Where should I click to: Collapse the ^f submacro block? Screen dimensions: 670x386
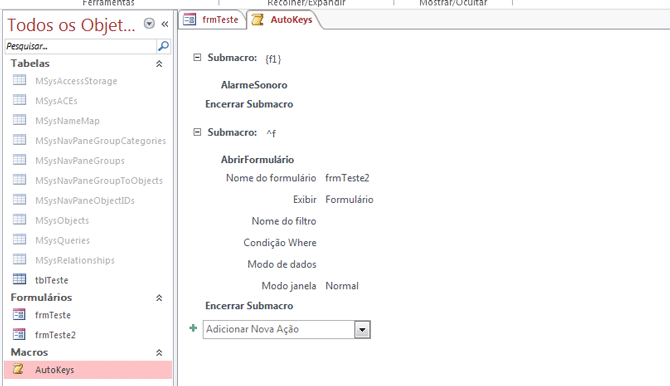197,132
